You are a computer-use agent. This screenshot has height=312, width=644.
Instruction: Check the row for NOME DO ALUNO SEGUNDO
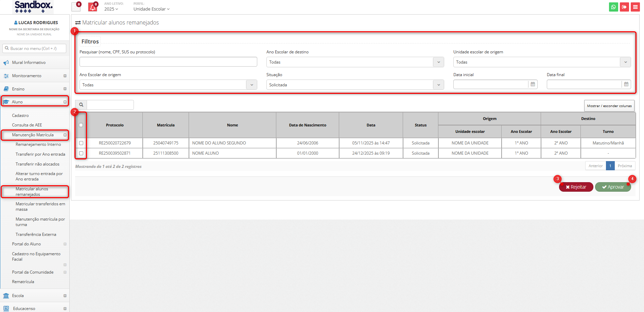pyautogui.click(x=81, y=143)
